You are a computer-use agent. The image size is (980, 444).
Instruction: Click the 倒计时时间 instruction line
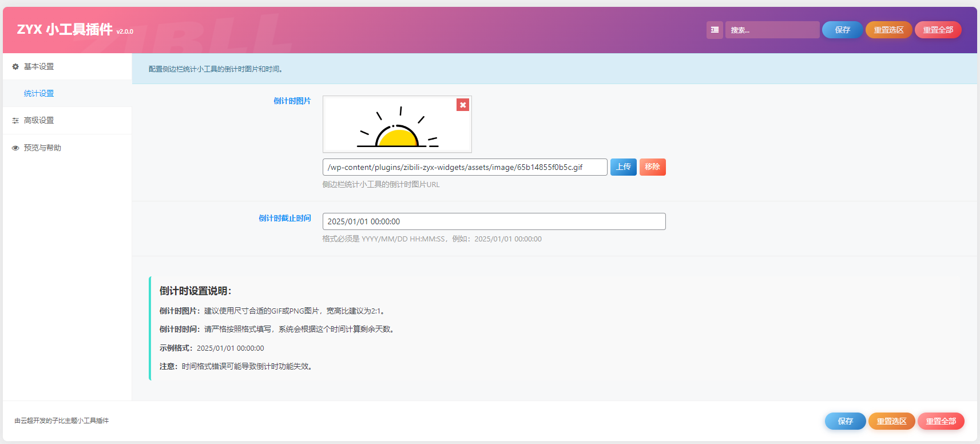tap(278, 330)
